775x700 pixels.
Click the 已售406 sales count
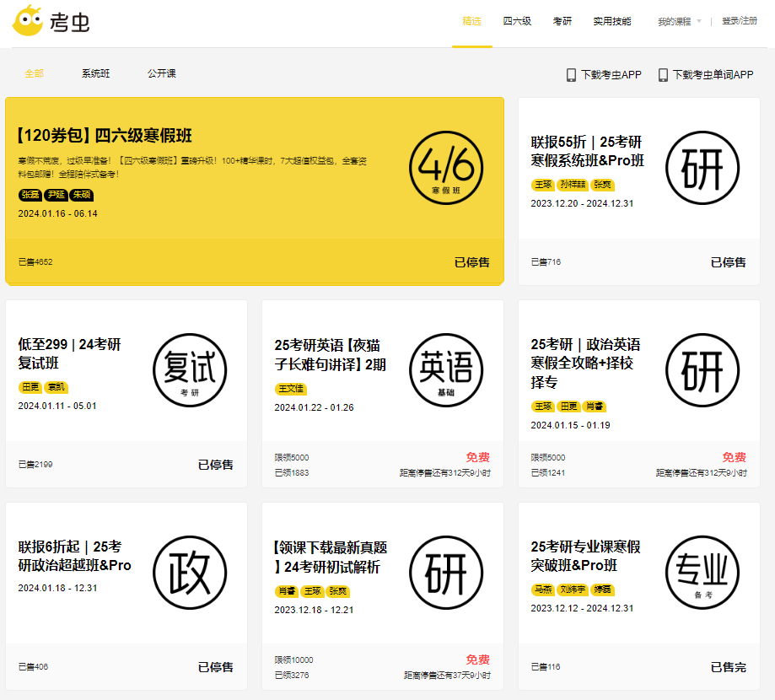(x=33, y=667)
